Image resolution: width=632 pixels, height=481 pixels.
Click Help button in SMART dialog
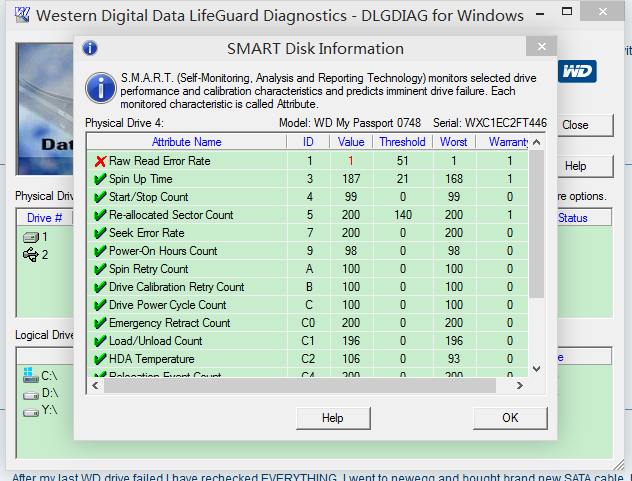pos(333,418)
